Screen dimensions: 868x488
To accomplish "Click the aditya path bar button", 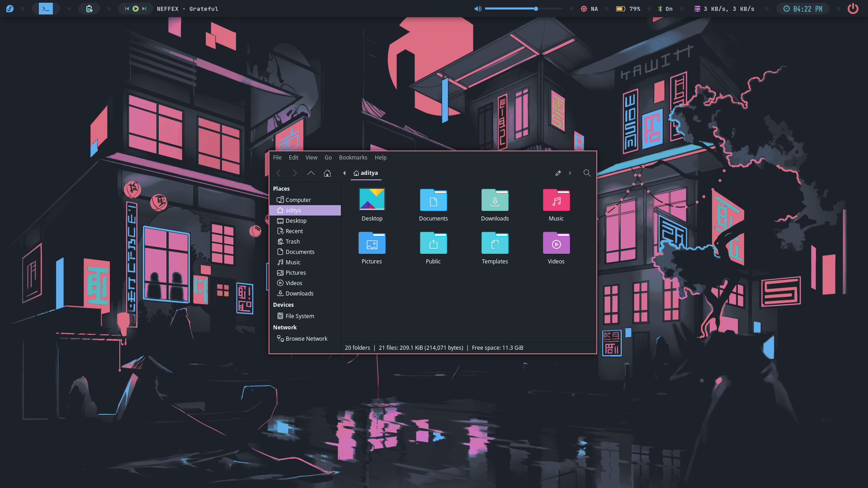I will 366,173.
